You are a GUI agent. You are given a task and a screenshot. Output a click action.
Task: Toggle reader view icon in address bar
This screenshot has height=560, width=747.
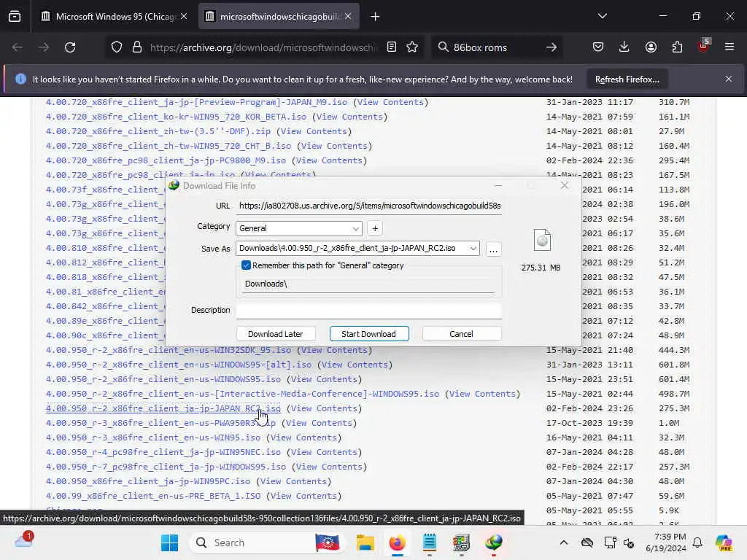pos(392,47)
